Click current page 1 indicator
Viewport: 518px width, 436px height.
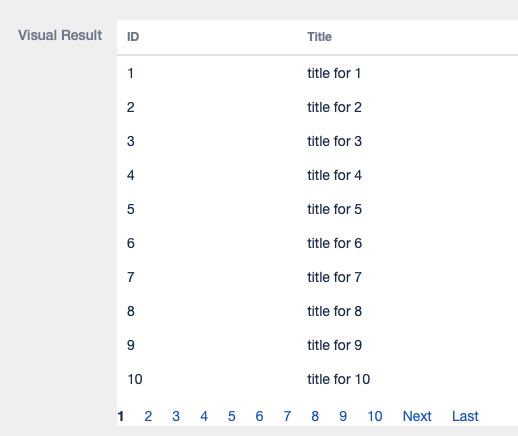coord(121,416)
